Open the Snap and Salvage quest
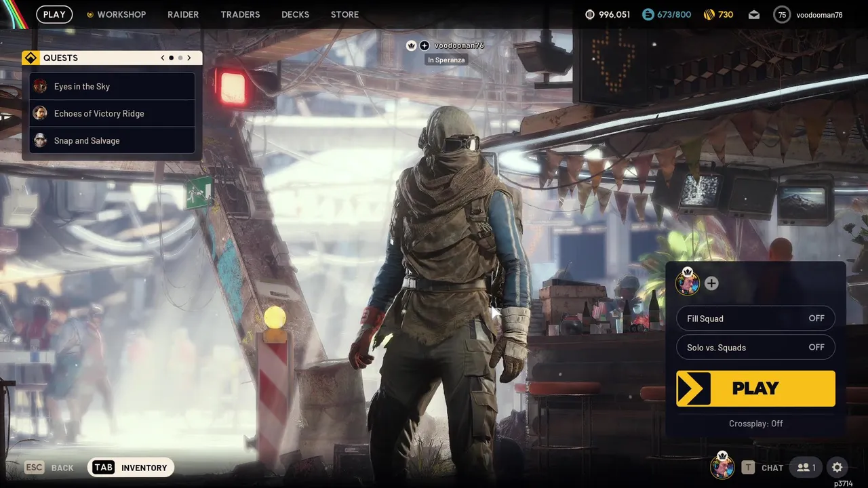The width and height of the screenshot is (868, 488). [x=113, y=140]
